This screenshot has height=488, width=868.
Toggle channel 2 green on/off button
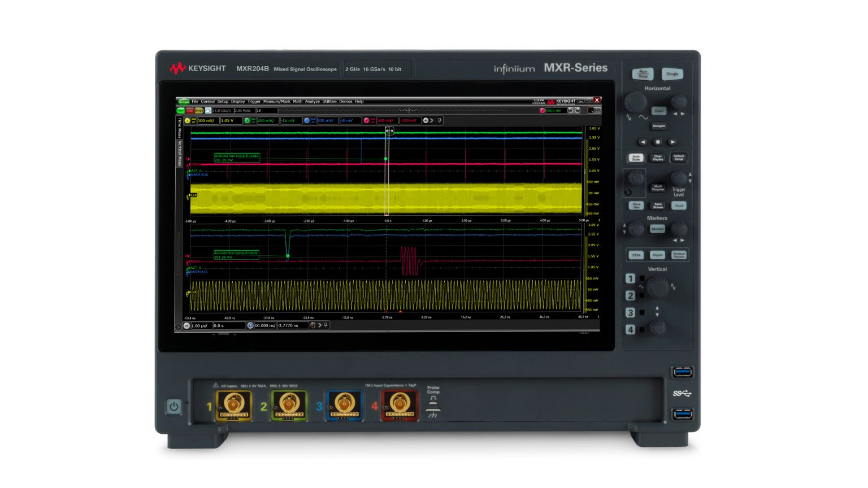click(247, 121)
